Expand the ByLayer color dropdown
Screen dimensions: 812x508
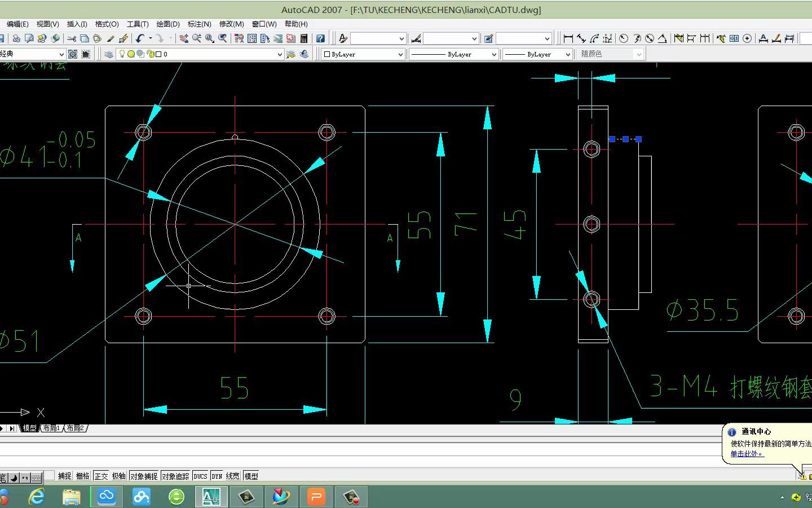[x=400, y=54]
